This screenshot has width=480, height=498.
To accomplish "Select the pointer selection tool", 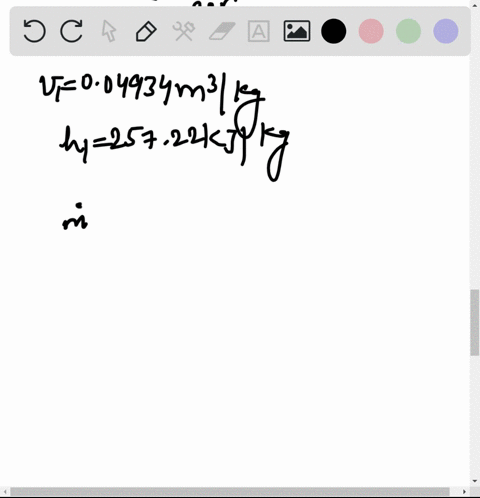I will [x=109, y=31].
